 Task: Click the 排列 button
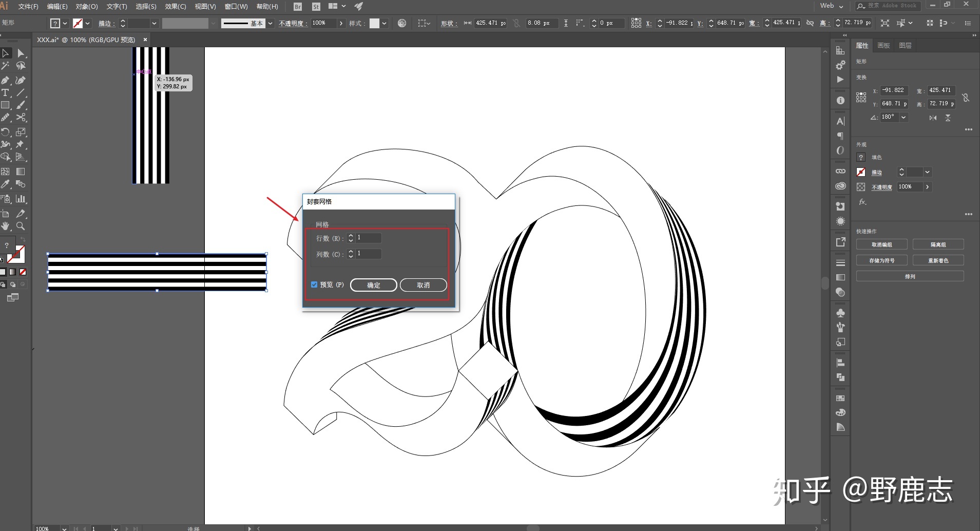click(x=910, y=276)
